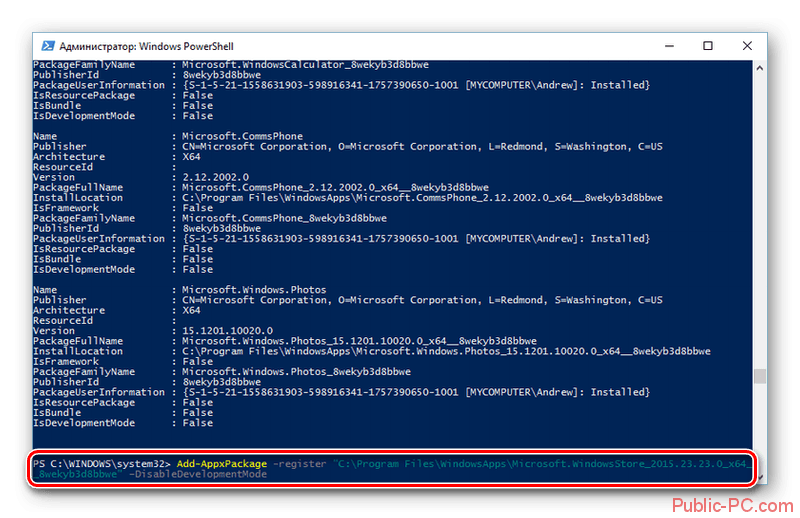
Task: Click the PowerShell icon in title bar
Action: click(x=48, y=46)
